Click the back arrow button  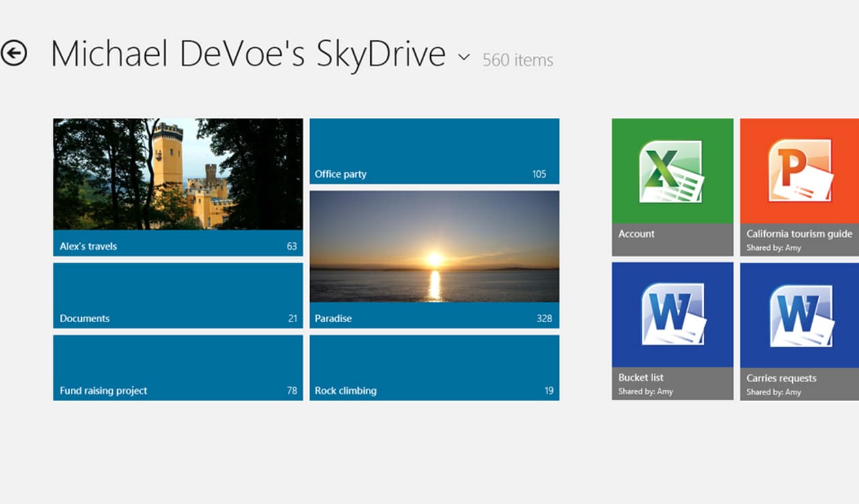click(x=14, y=53)
